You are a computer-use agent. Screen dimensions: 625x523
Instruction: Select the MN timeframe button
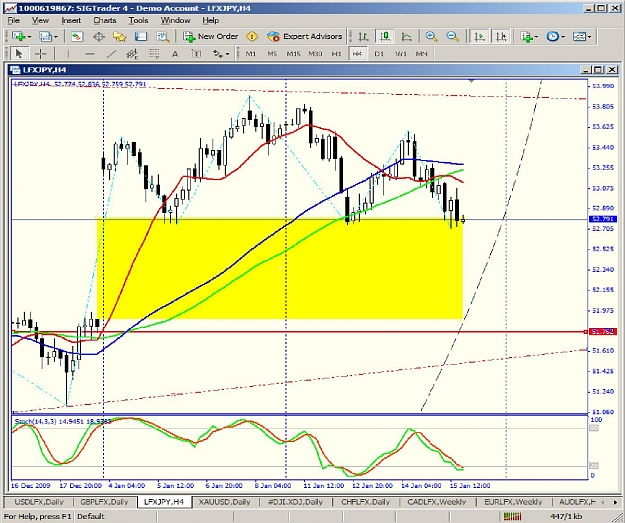(422, 53)
